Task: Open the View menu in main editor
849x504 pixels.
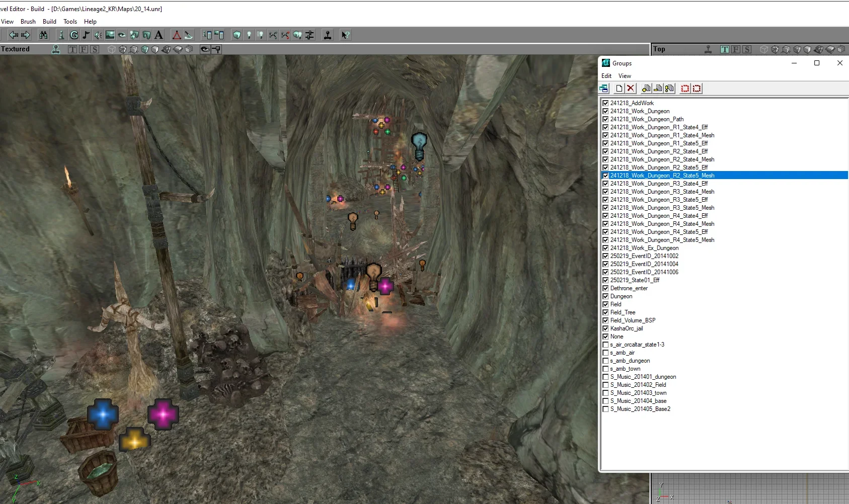Action: [8, 22]
